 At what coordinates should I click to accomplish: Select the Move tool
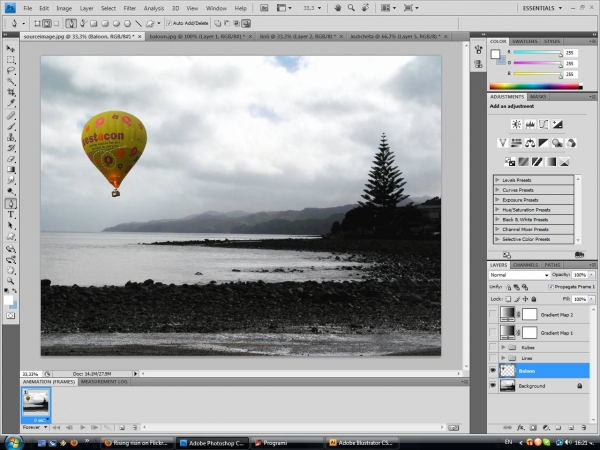click(11, 49)
